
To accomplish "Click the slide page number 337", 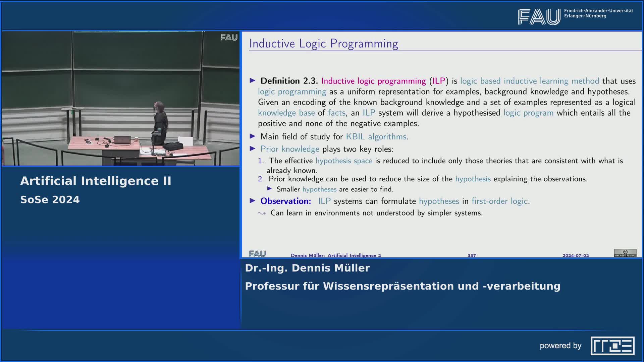I will [472, 255].
